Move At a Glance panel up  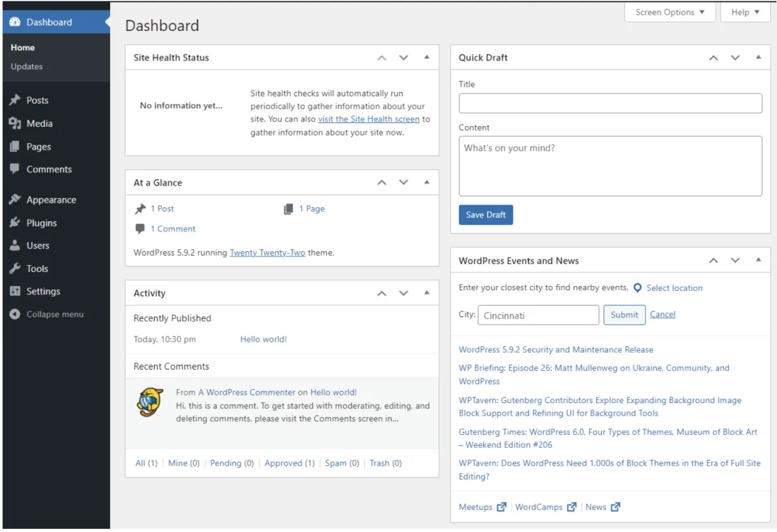point(382,183)
